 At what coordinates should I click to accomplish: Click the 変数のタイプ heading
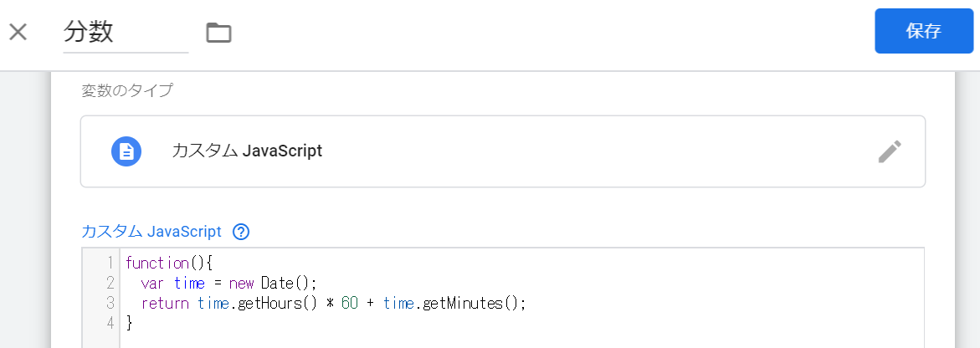[127, 90]
